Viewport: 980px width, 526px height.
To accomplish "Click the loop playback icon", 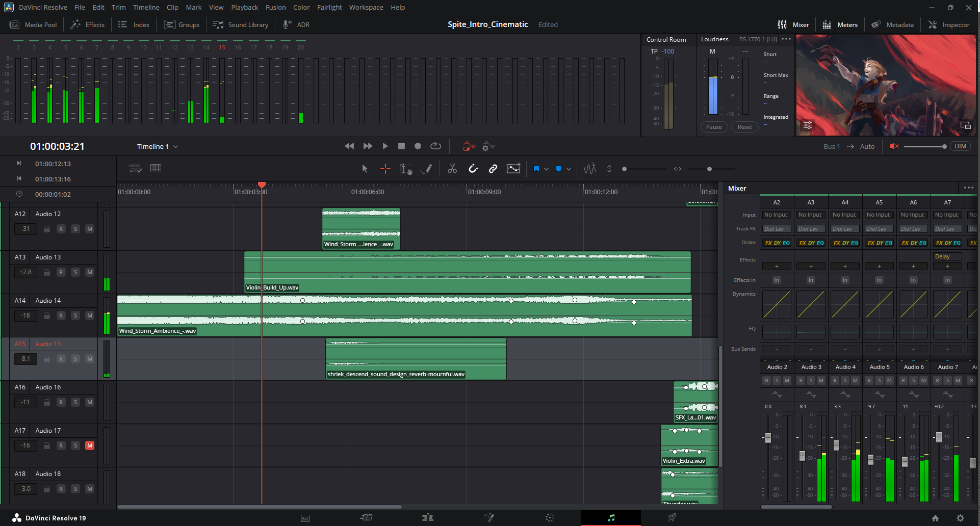I will click(435, 146).
